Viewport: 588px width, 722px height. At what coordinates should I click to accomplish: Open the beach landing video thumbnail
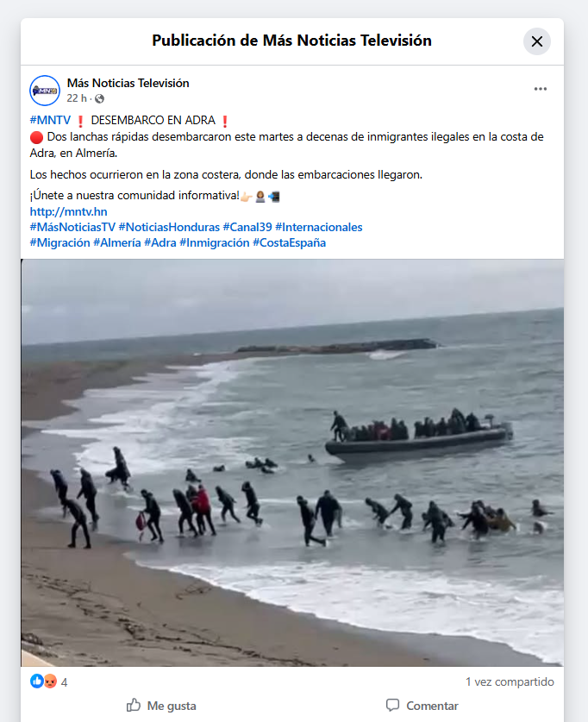292,462
